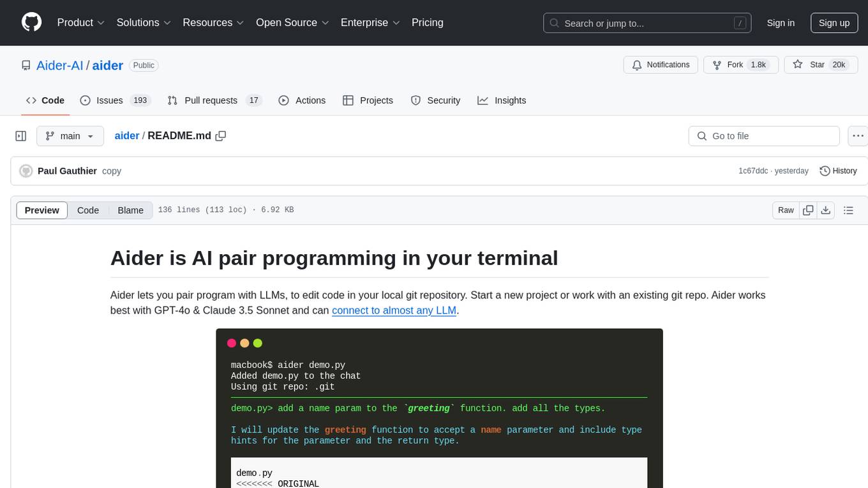Download the raw file
This screenshot has width=868, height=488.
(825, 210)
